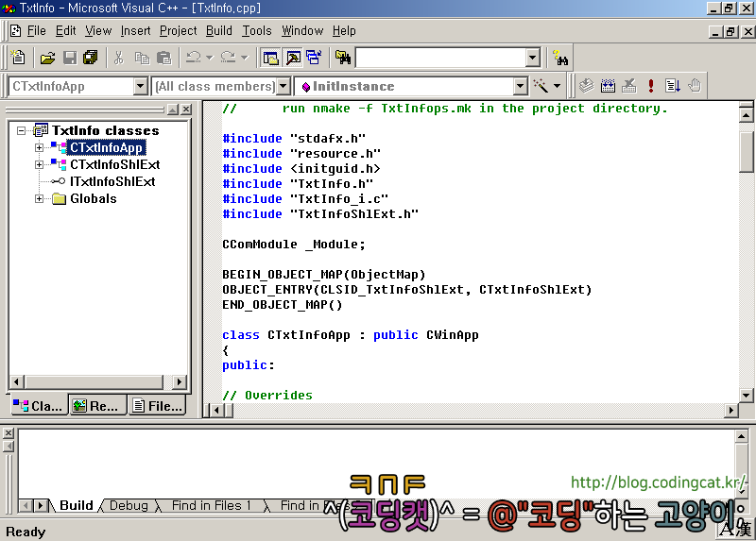The width and height of the screenshot is (756, 541).
Task: Expand Globals folder node
Action: [x=39, y=198]
